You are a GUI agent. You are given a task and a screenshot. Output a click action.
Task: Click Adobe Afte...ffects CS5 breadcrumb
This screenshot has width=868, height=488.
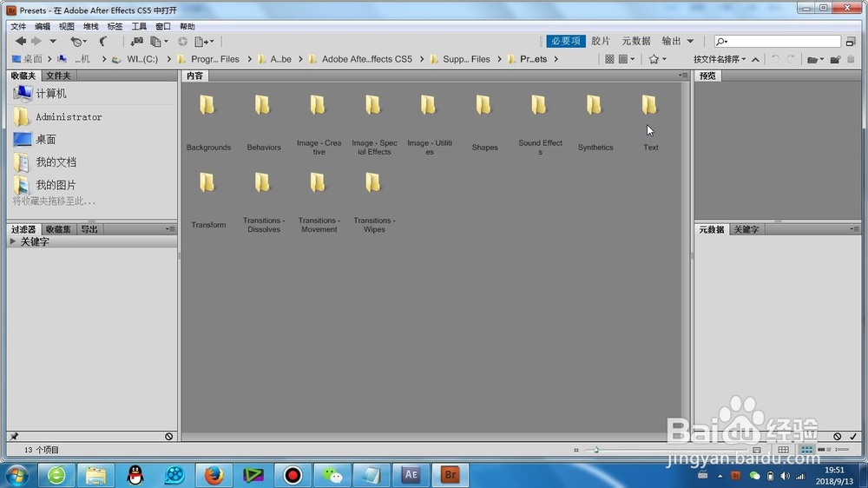[367, 59]
